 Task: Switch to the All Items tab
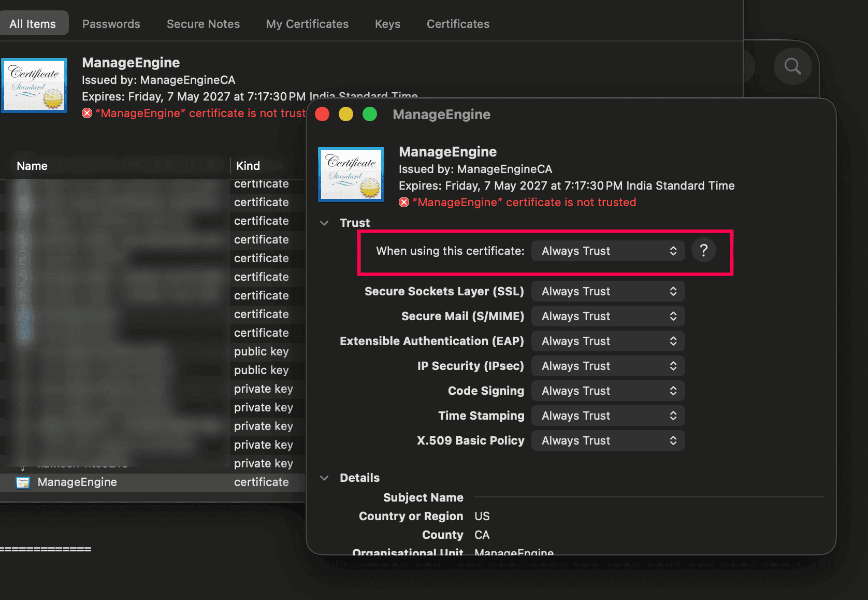(33, 24)
